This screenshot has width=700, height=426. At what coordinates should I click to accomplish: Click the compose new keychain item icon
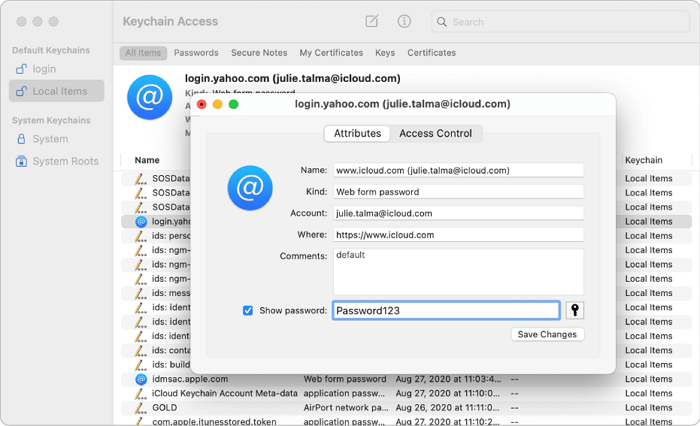pyautogui.click(x=372, y=21)
